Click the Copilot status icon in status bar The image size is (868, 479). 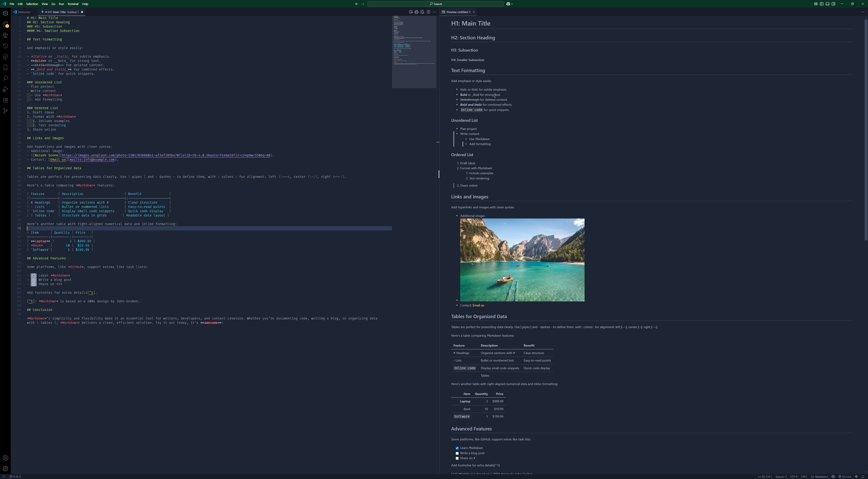[833, 477]
